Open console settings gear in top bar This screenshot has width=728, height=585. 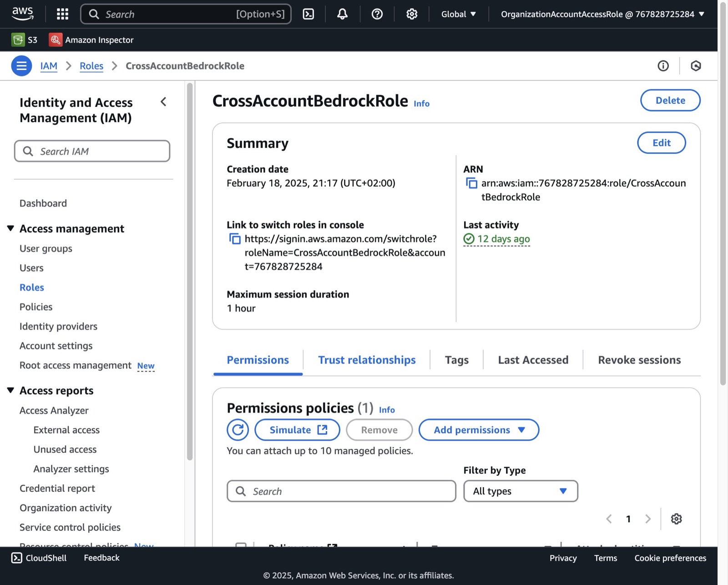coord(412,14)
